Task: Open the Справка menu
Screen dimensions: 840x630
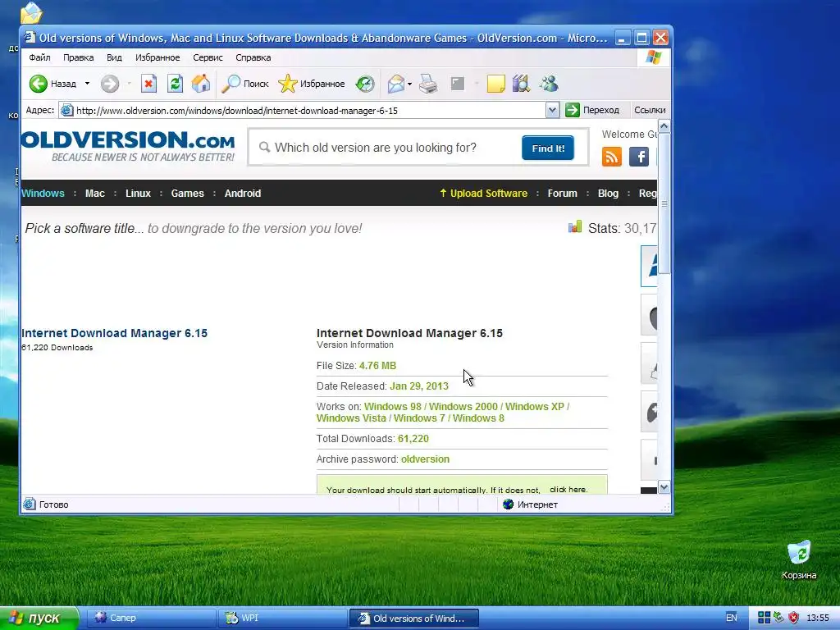Action: (x=253, y=57)
